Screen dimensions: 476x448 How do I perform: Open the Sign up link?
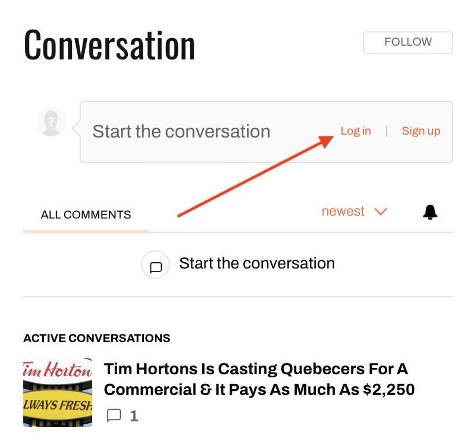(421, 131)
